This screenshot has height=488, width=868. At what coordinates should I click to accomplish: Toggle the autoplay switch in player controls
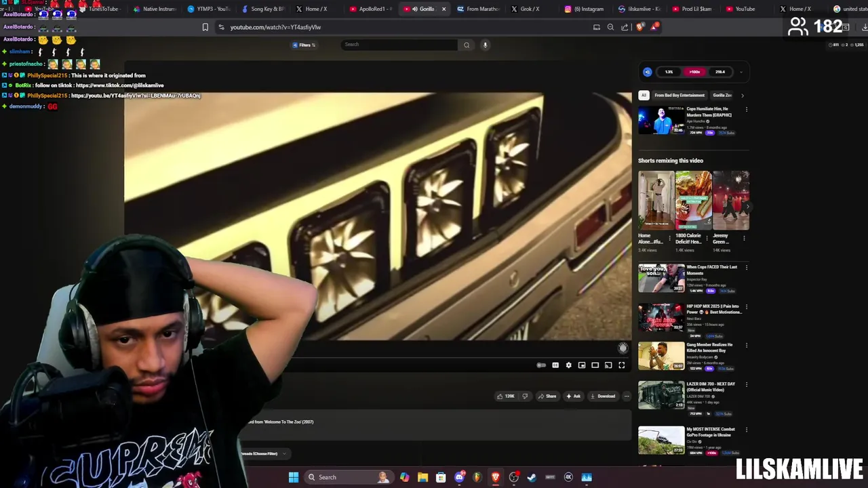[x=541, y=365]
